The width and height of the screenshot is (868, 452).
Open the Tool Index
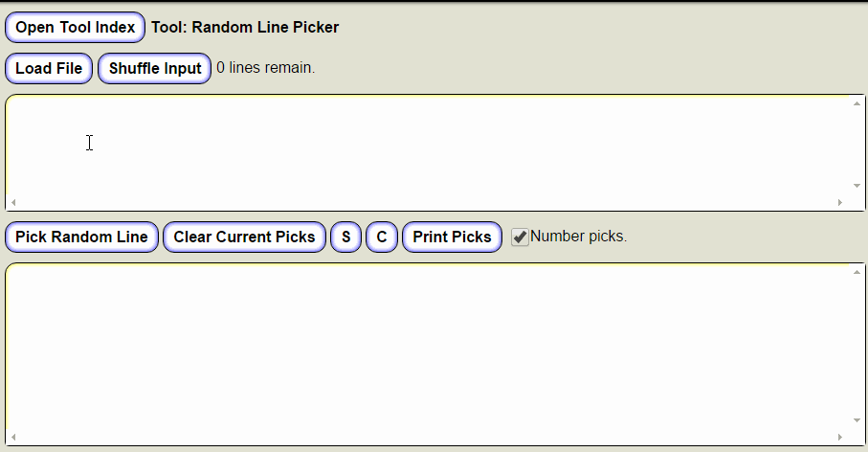(75, 28)
